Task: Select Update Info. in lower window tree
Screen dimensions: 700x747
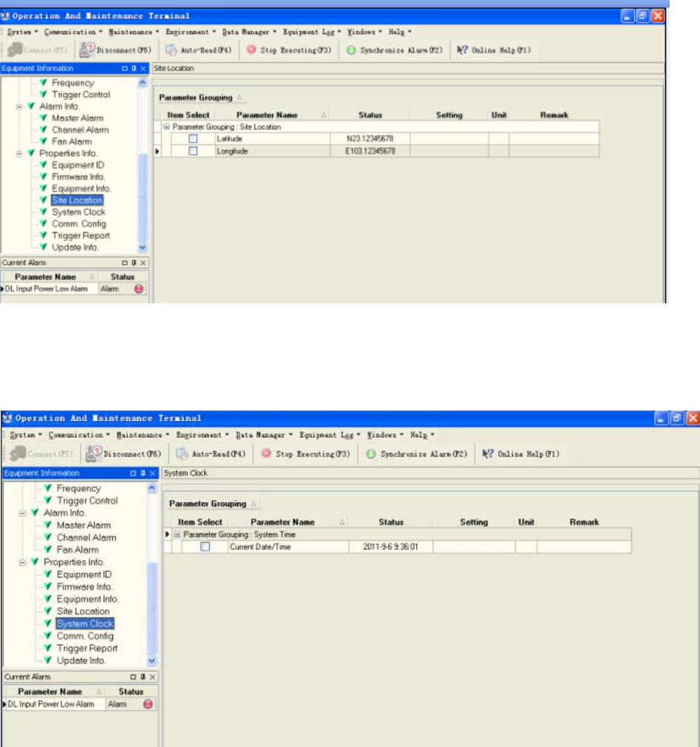Action: tap(81, 660)
